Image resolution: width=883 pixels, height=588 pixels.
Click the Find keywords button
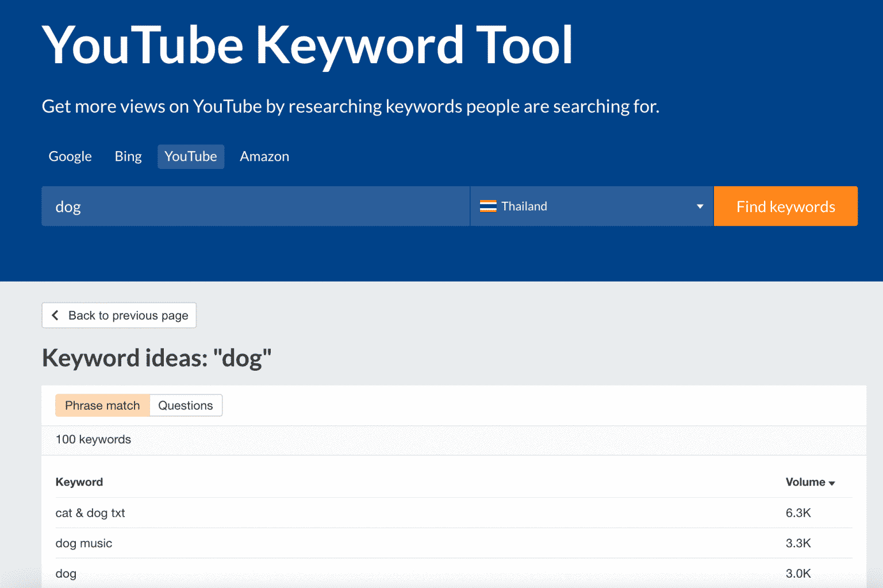point(785,206)
